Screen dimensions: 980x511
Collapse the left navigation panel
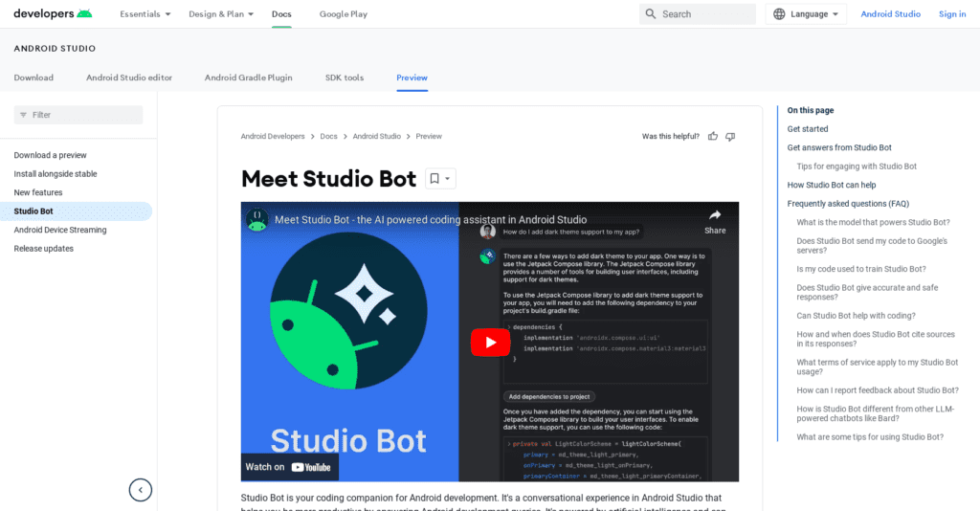tap(141, 490)
